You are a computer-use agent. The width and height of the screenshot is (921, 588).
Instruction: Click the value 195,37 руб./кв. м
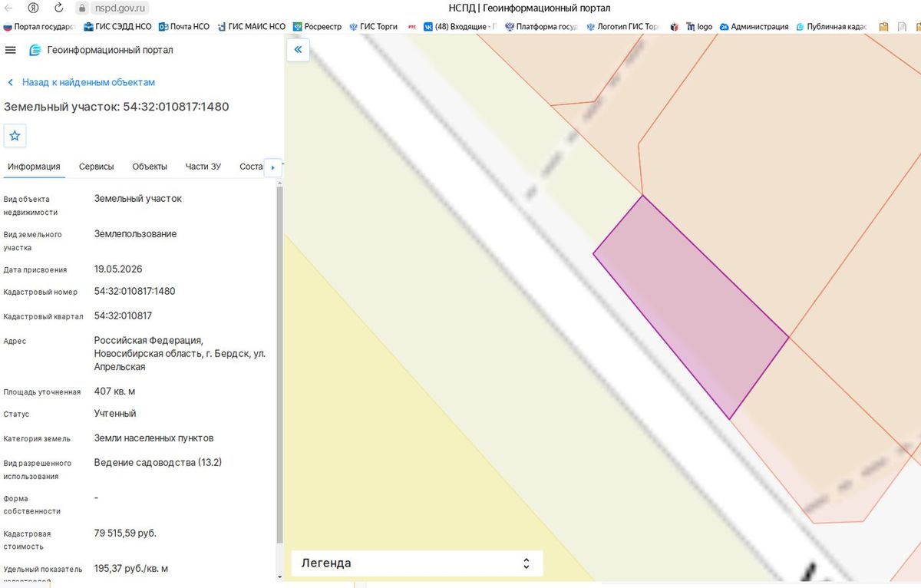(131, 569)
